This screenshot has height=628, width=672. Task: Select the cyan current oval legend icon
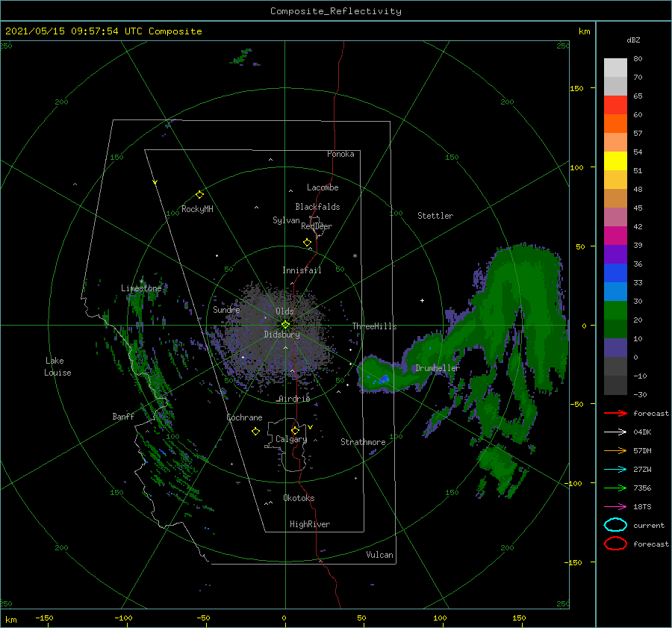click(x=615, y=525)
